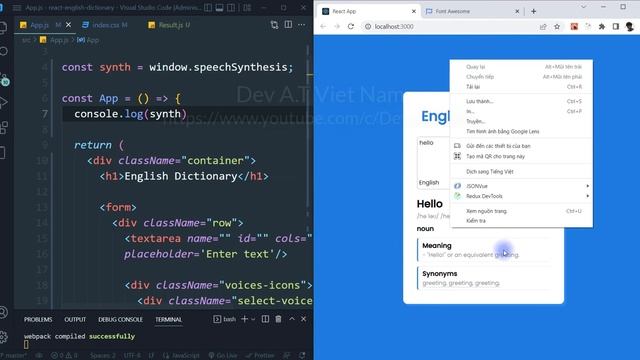The width and height of the screenshot is (640, 360).
Task: Choose 'Dịch sang Tiếng Việt' in context menu
Action: [521, 171]
